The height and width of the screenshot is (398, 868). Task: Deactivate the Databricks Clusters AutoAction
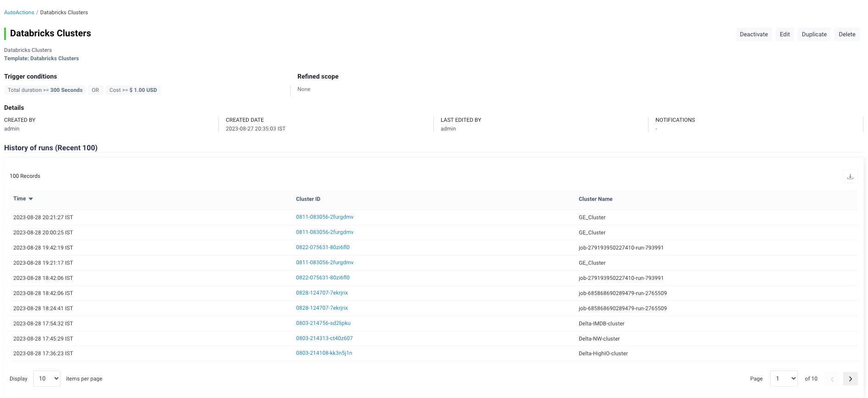[x=754, y=34]
